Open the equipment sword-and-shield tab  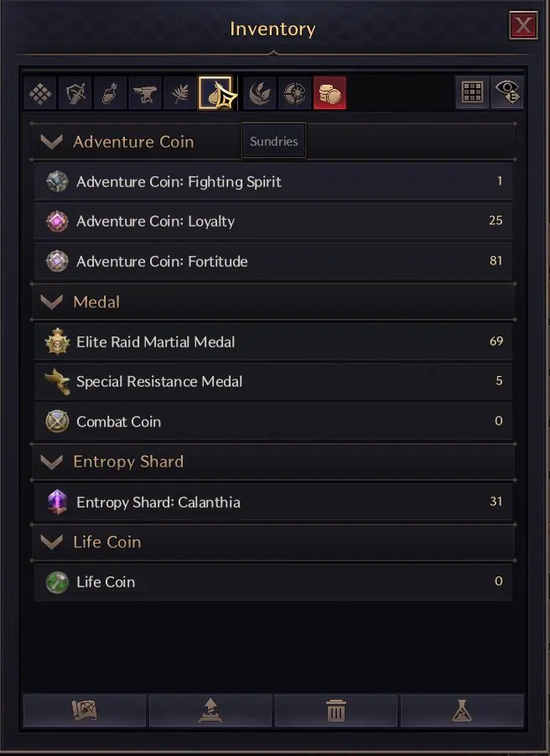click(x=75, y=93)
